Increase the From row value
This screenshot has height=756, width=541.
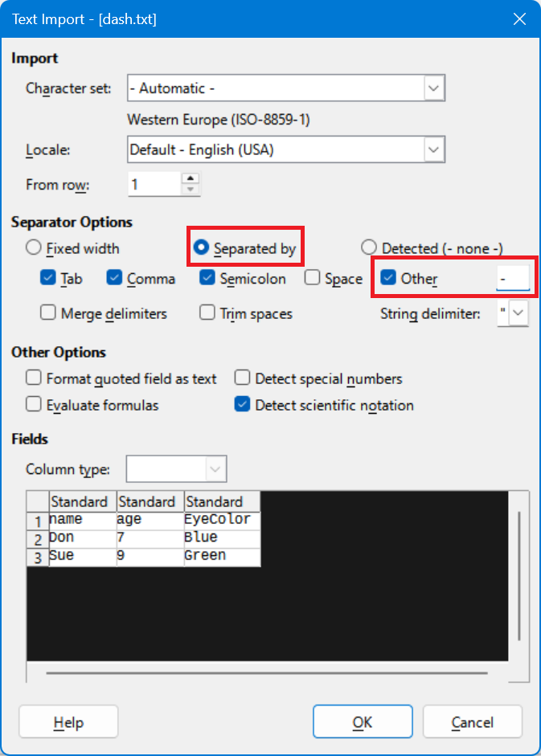(190, 178)
